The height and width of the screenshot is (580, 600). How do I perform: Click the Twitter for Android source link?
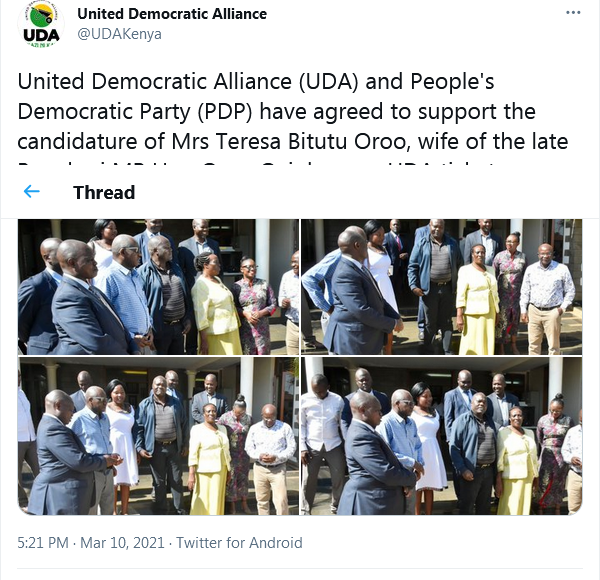tap(239, 543)
